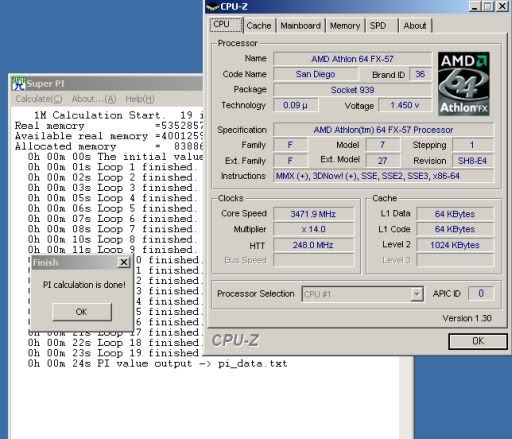Select the Memory tab in CPU-Z
The height and width of the screenshot is (439, 512).
click(345, 26)
